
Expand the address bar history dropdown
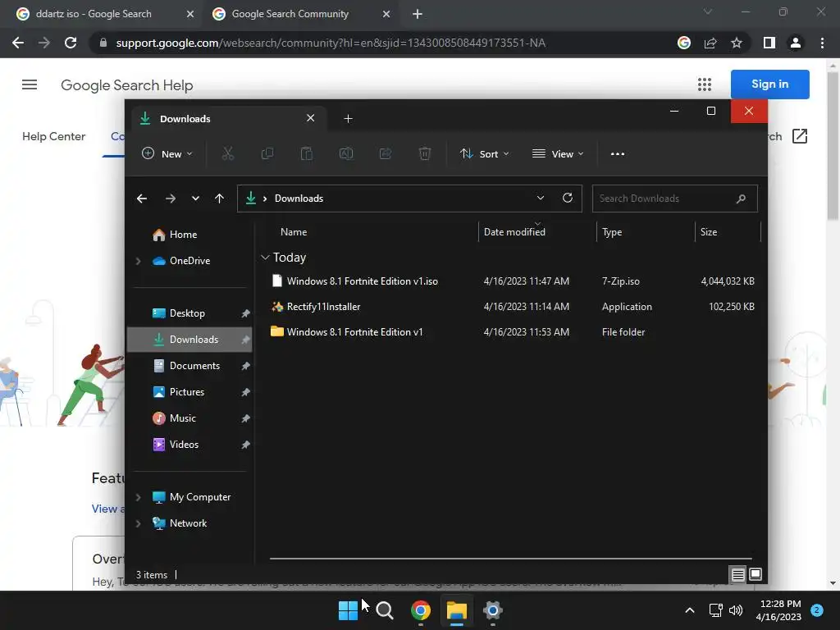tap(541, 198)
